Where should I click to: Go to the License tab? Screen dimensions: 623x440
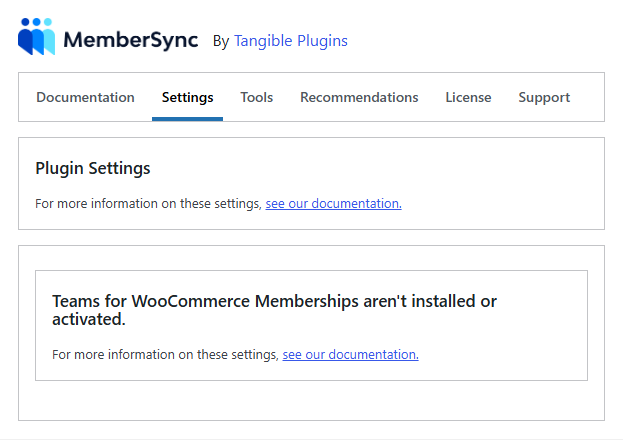[468, 97]
